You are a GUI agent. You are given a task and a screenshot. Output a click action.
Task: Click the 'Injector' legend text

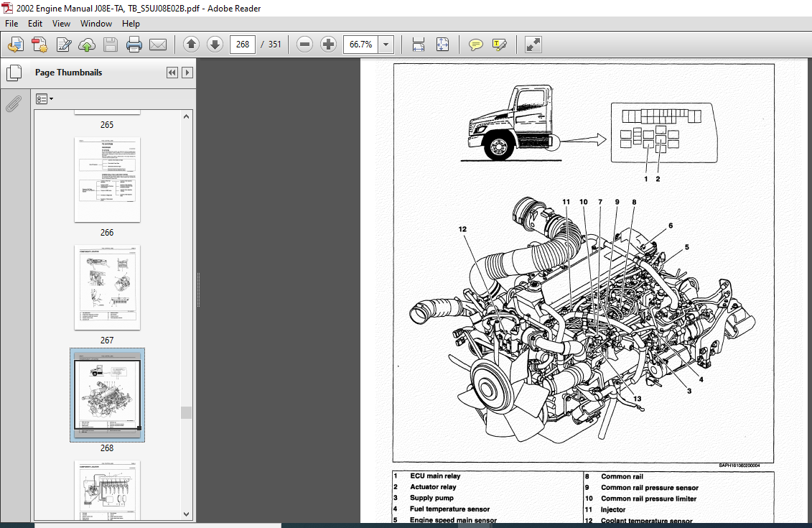click(613, 510)
